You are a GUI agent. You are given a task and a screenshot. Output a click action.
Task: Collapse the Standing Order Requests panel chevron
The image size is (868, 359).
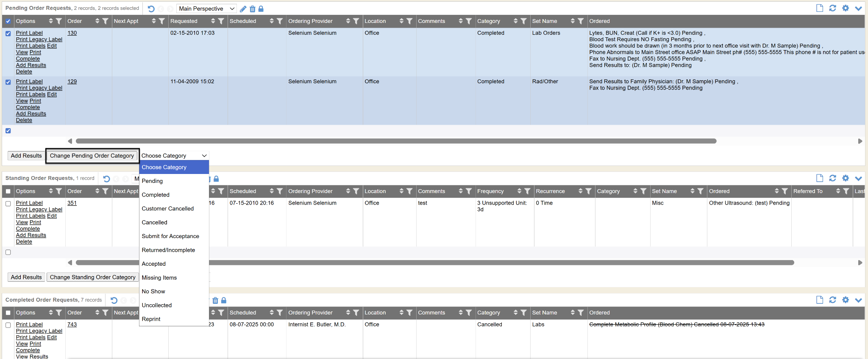pos(859,179)
